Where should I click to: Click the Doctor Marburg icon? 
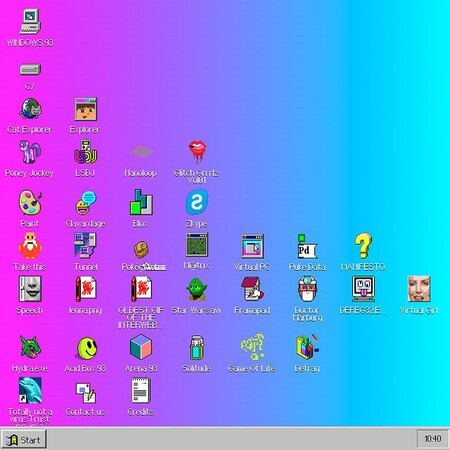coord(307,289)
